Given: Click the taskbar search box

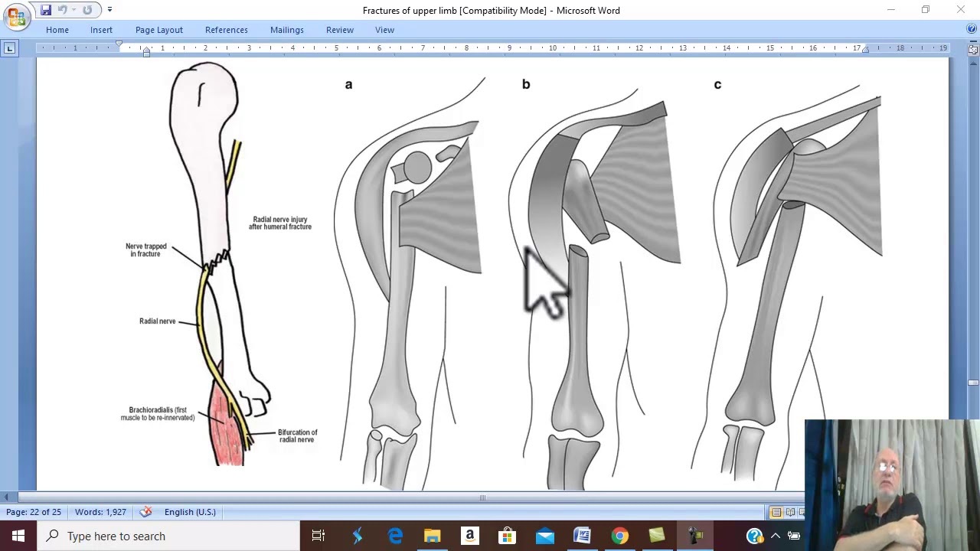Looking at the screenshot, I should coord(168,536).
